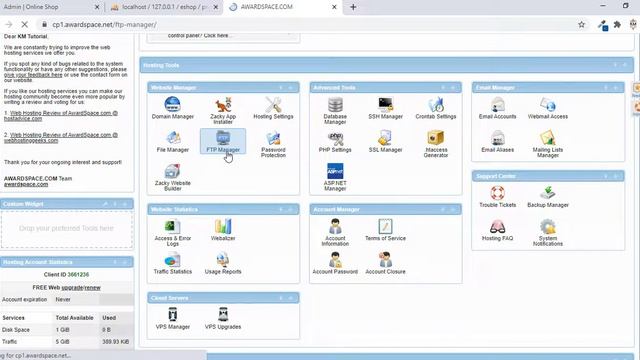Collapse the Cloud Servers panel

point(281,298)
